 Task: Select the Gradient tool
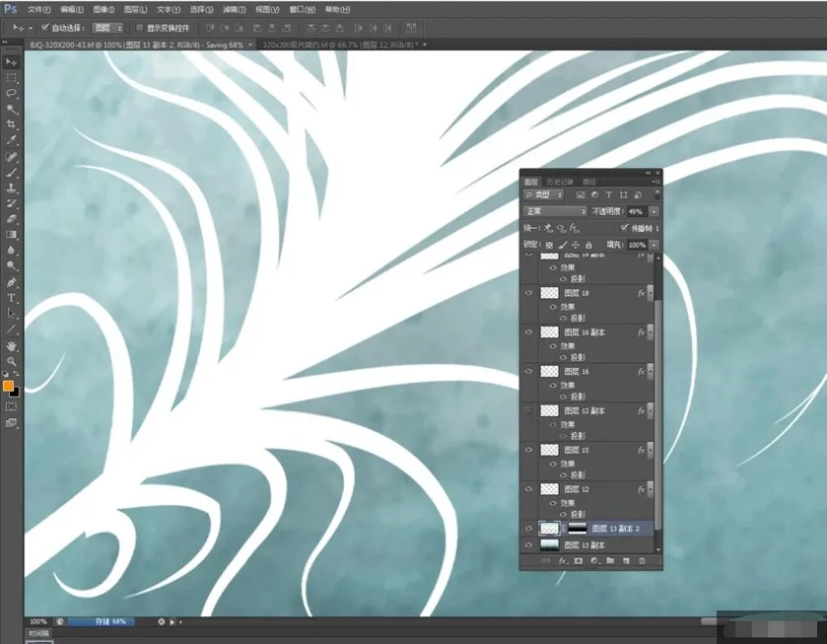[x=11, y=235]
